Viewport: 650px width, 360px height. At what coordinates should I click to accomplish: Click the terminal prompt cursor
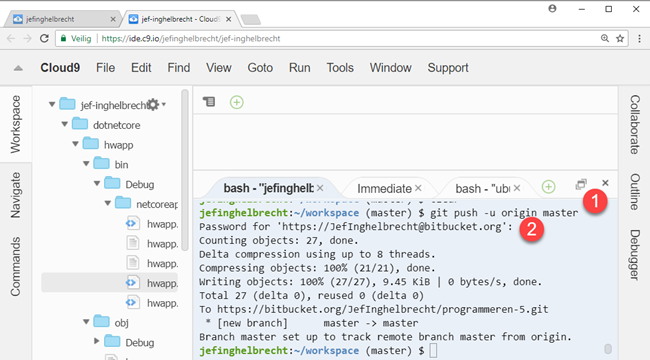coord(433,350)
